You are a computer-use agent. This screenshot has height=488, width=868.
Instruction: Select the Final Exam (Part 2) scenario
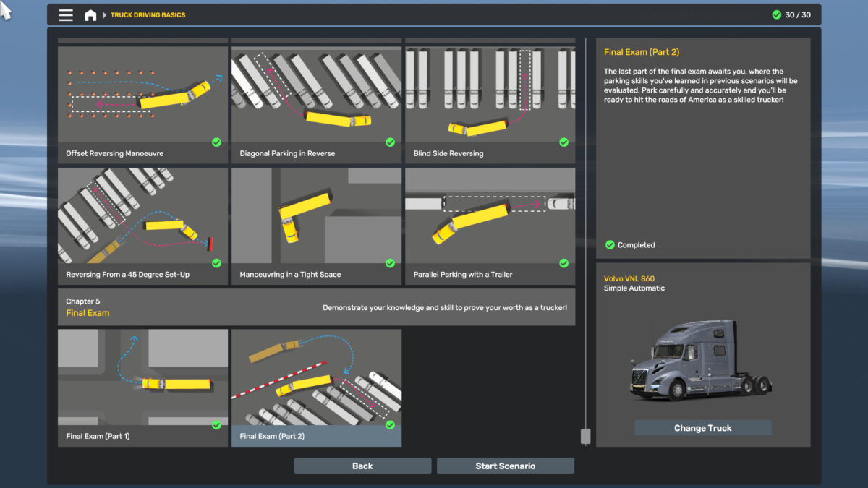(316, 388)
